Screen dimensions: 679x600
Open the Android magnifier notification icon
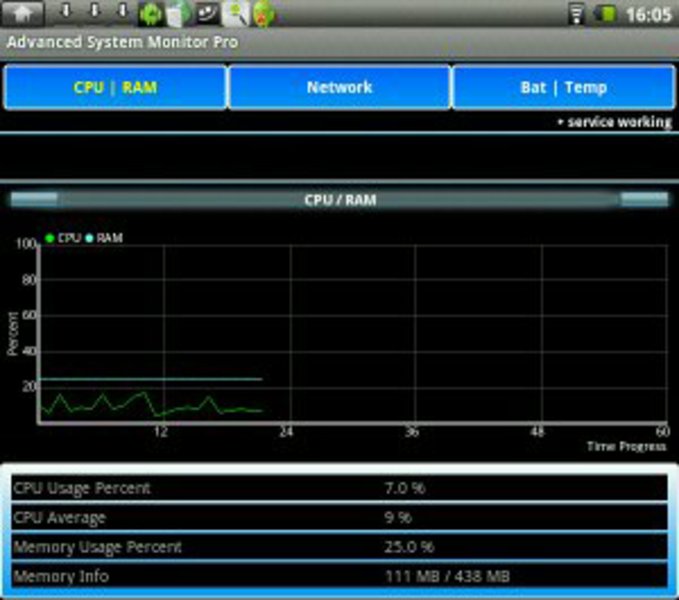235,13
